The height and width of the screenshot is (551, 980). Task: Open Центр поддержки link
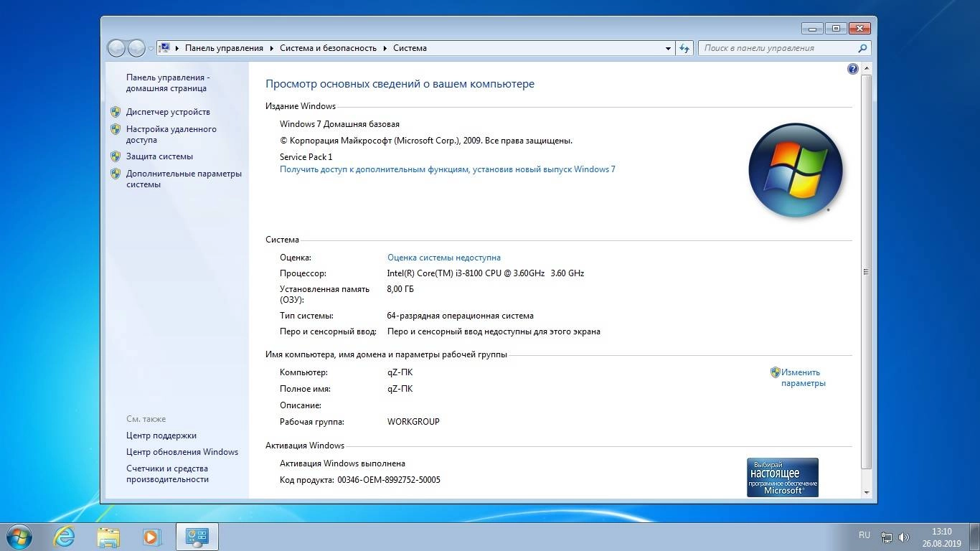[161, 435]
